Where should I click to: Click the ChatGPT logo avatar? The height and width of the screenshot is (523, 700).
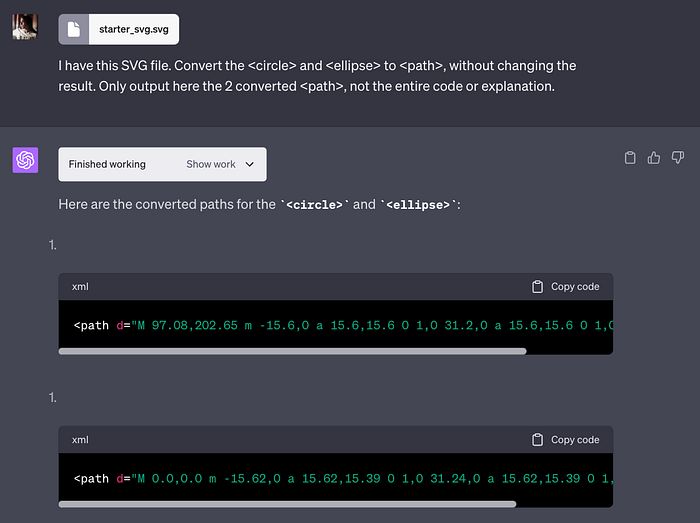point(24,160)
